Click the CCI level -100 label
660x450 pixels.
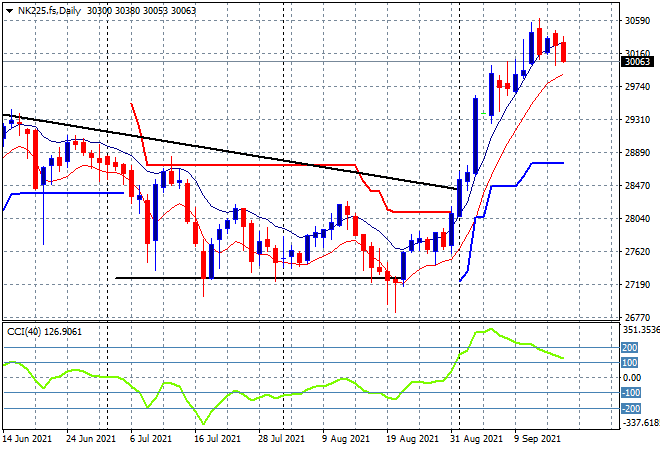pyautogui.click(x=631, y=393)
